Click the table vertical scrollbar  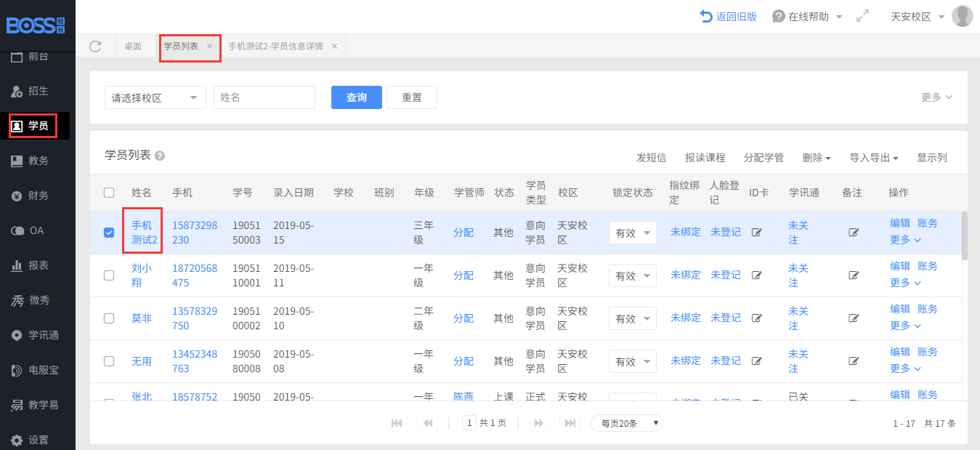point(965,236)
